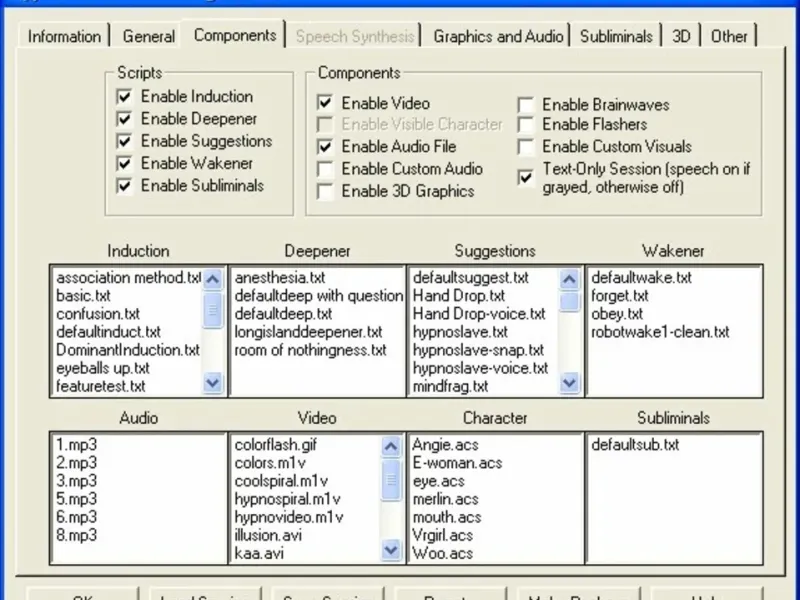Image resolution: width=800 pixels, height=600 pixels.
Task: Click Suggestions list scroll up arrow
Action: (x=569, y=279)
